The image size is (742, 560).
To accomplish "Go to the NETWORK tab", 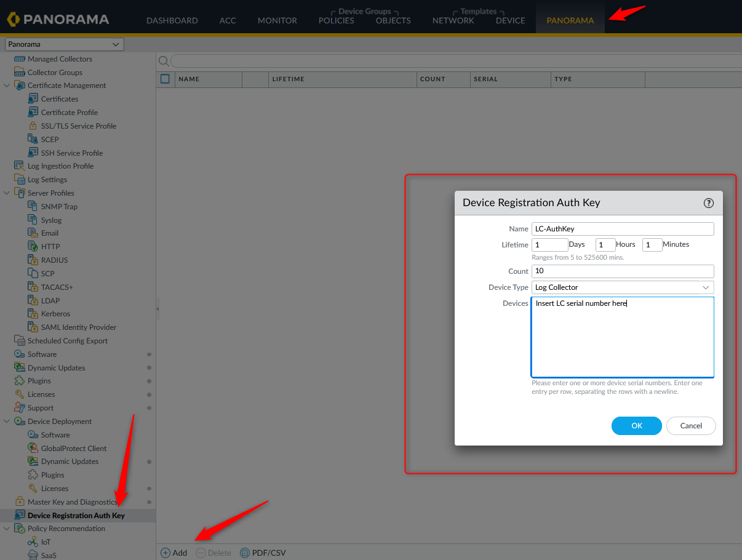I will point(453,20).
